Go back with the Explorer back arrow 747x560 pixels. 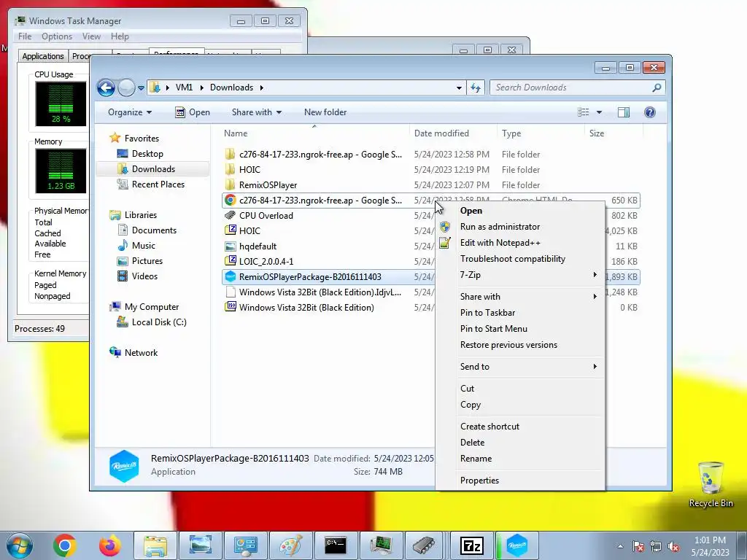click(106, 87)
